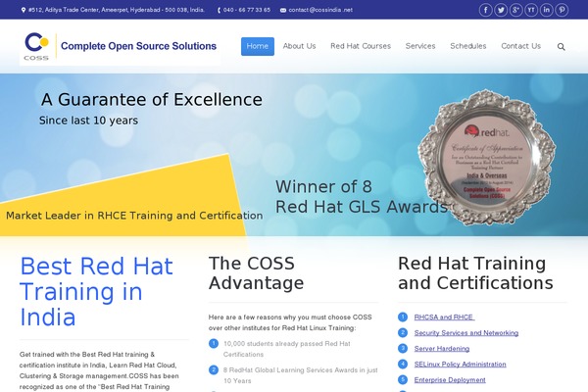The height and width of the screenshot is (392, 588).
Task: Click the phone icon in top bar
Action: [219, 10]
